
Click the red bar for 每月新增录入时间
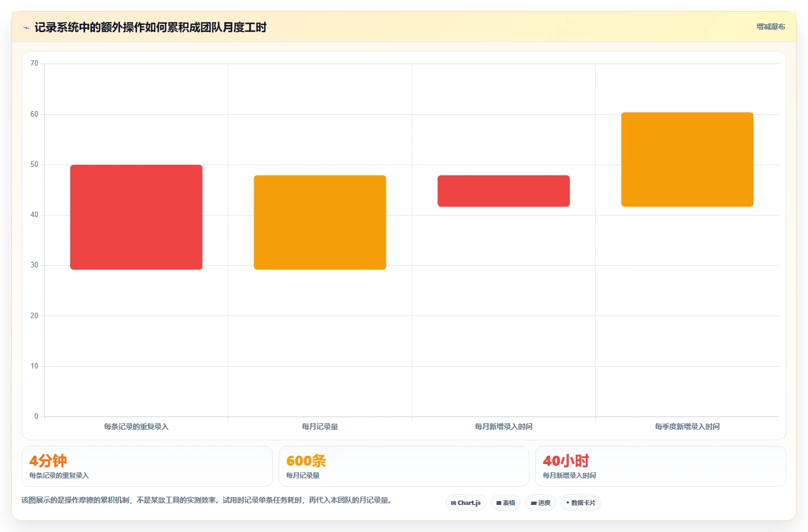503,191
